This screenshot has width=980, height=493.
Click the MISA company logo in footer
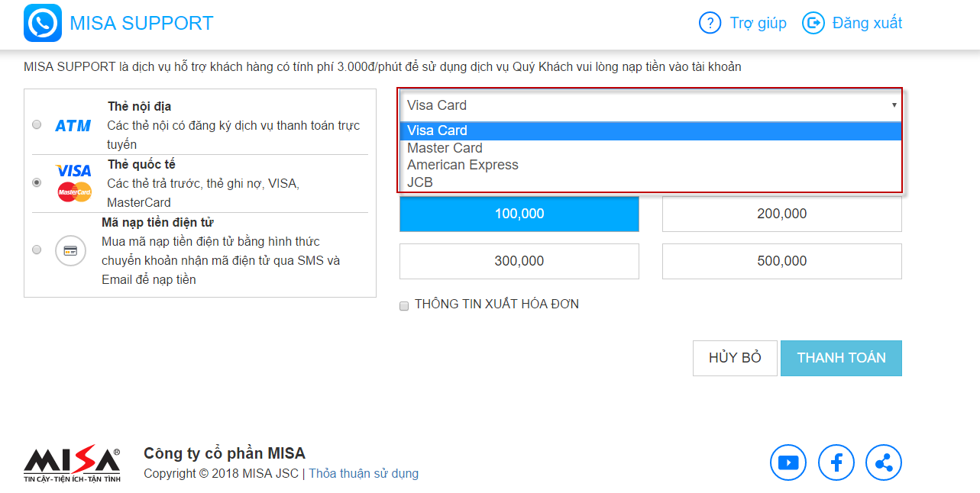click(x=72, y=462)
